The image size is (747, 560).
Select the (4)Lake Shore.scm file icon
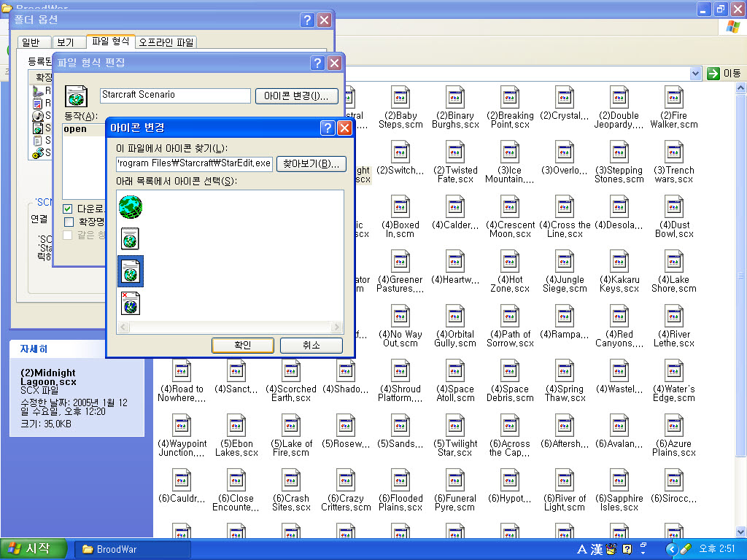[674, 262]
